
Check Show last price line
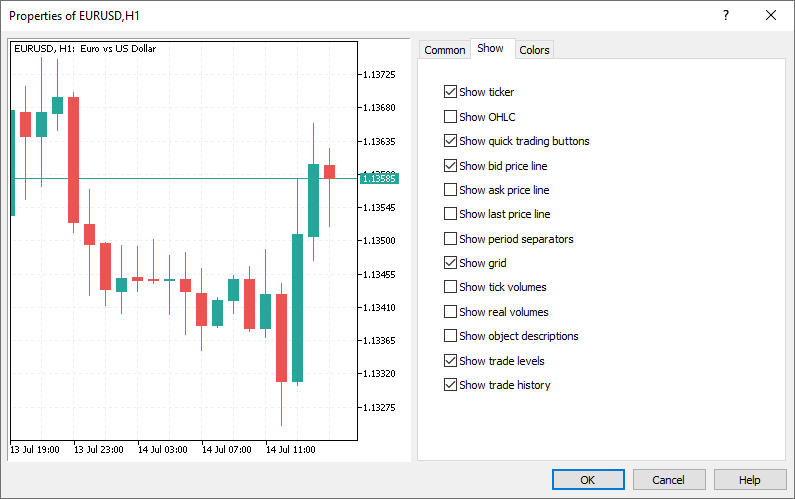[x=450, y=214]
